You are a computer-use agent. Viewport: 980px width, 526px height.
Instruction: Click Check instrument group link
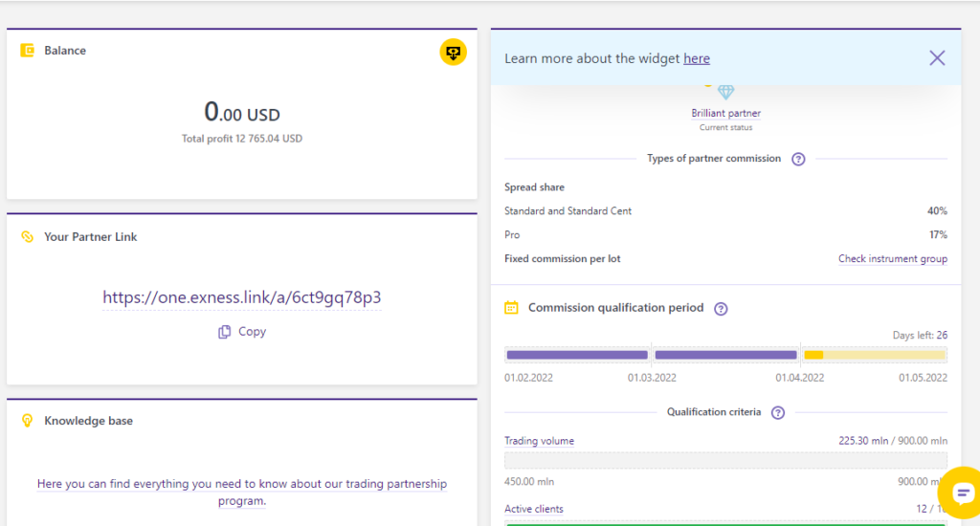pos(892,259)
